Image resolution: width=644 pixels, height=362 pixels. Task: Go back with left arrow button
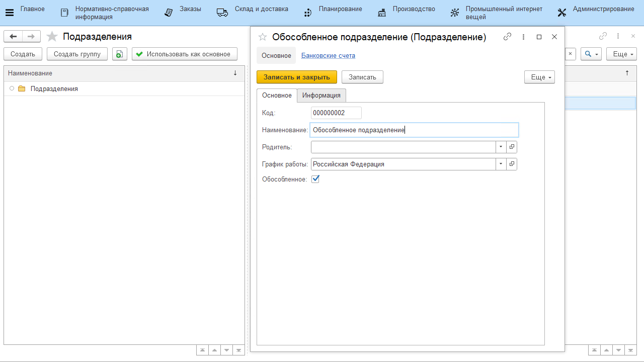coord(13,36)
